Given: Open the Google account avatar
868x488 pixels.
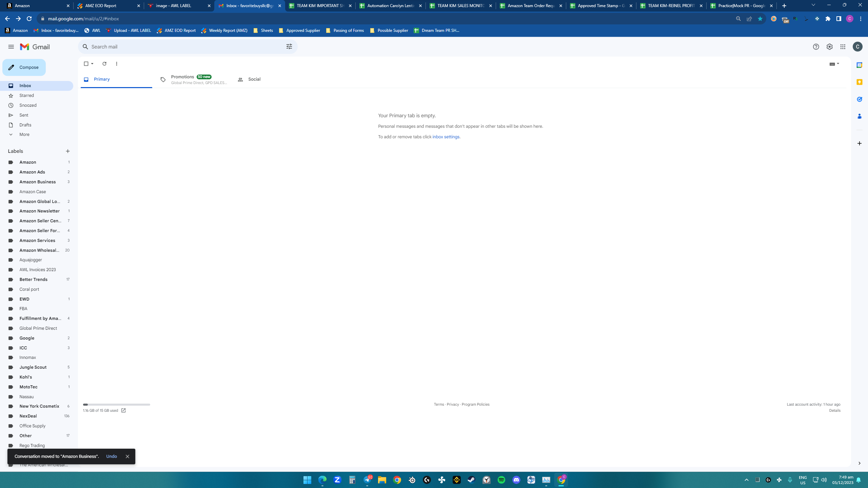Looking at the screenshot, I should [x=857, y=47].
